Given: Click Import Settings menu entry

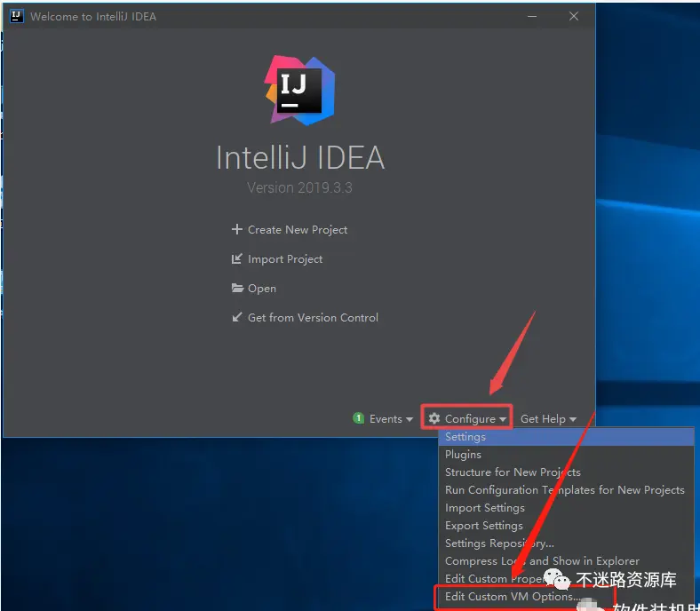Looking at the screenshot, I should (x=566, y=508).
